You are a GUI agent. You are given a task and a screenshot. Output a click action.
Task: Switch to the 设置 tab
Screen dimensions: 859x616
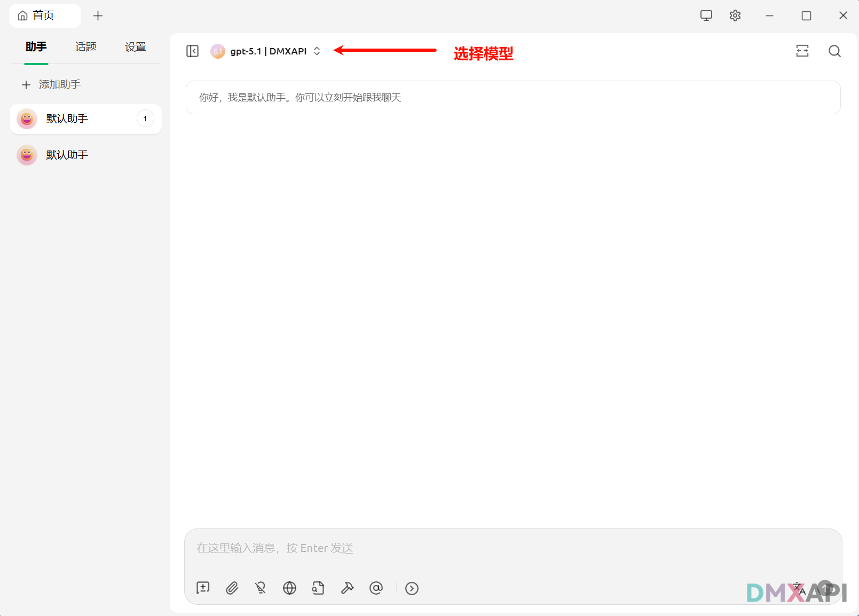click(135, 47)
